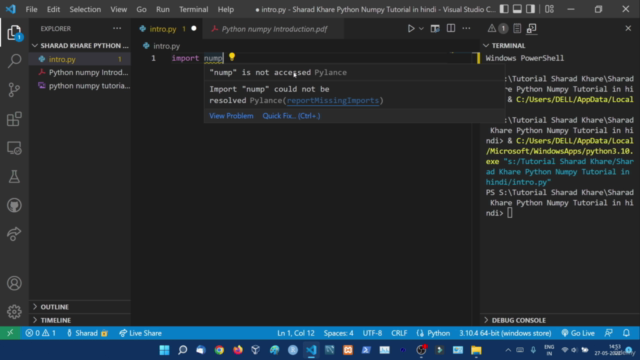Open the Problems warning panel icon

(x=491, y=28)
